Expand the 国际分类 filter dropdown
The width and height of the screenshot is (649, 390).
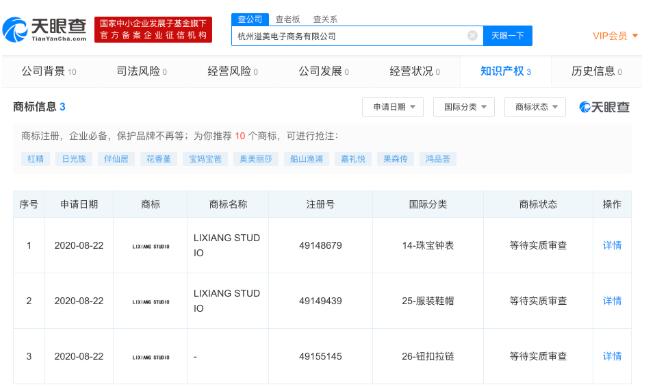coord(464,107)
